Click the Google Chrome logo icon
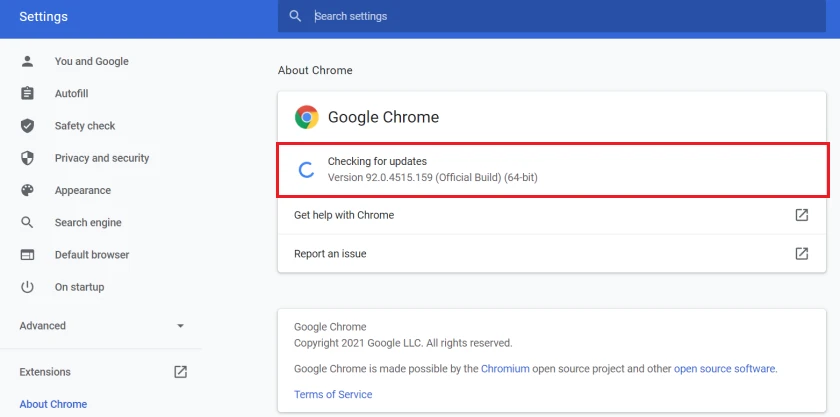Image resolution: width=840 pixels, height=417 pixels. [x=306, y=117]
